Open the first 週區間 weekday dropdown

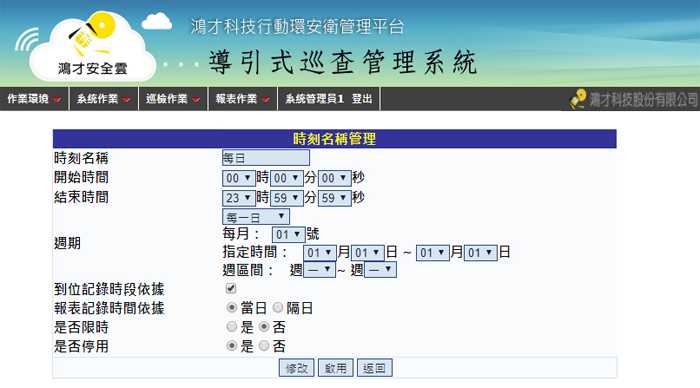319,269
